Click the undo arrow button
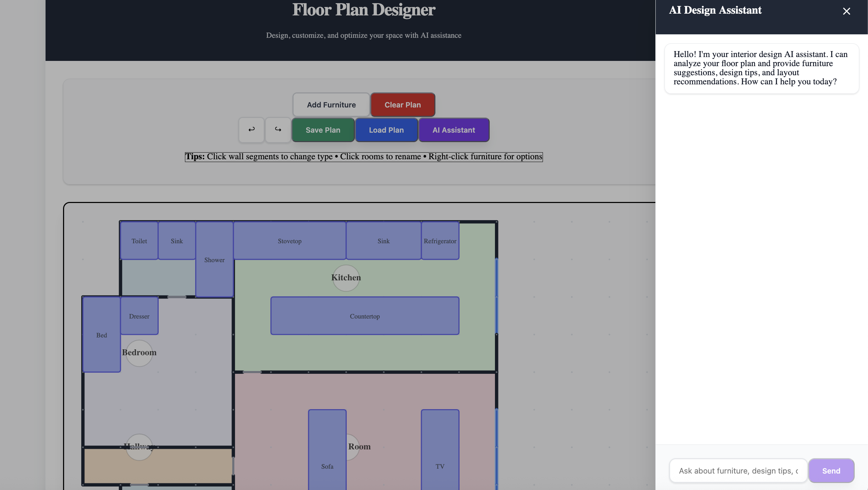The height and width of the screenshot is (490, 868). [251, 130]
